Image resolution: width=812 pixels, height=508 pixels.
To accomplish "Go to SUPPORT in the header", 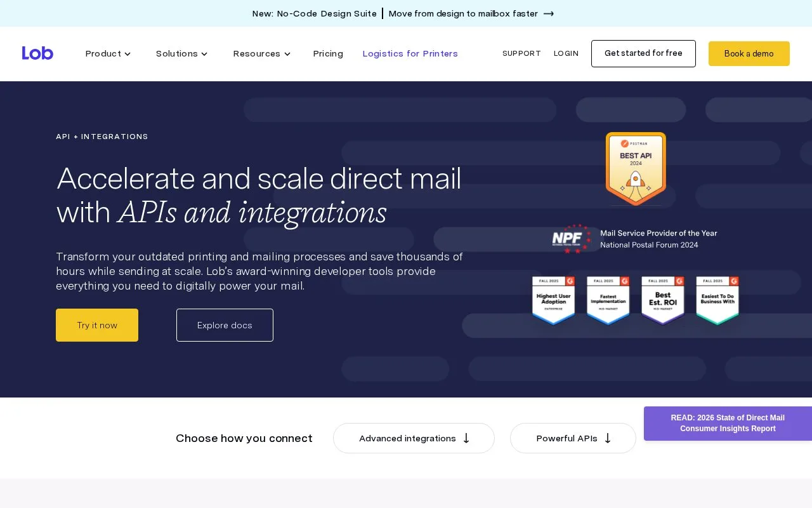I will tap(521, 53).
